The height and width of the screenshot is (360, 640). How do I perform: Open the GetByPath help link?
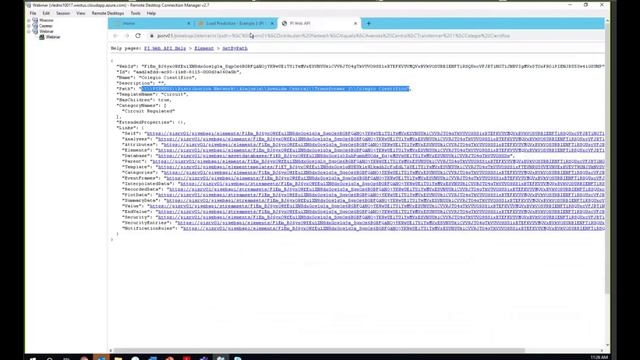tap(235, 49)
